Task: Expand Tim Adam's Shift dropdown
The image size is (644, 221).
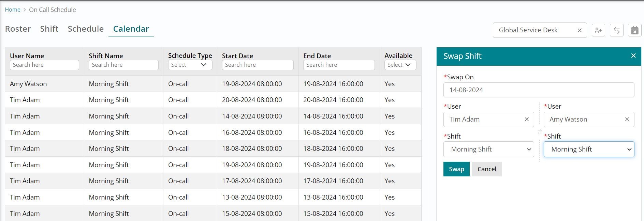Action: (488, 149)
